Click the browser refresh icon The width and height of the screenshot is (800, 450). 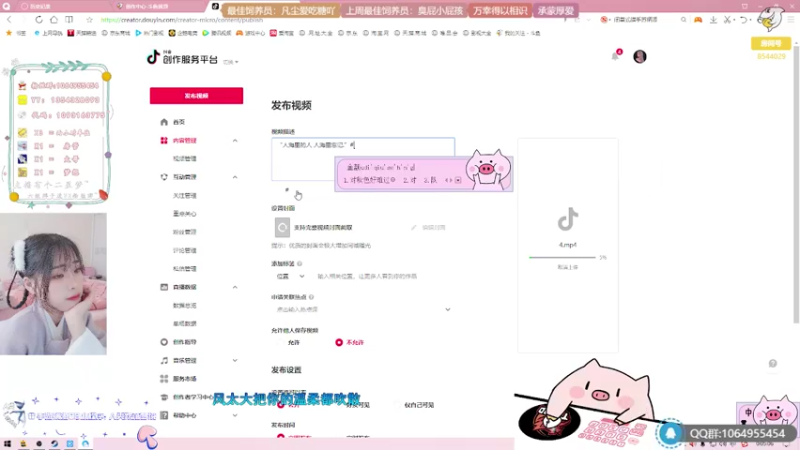[39, 19]
